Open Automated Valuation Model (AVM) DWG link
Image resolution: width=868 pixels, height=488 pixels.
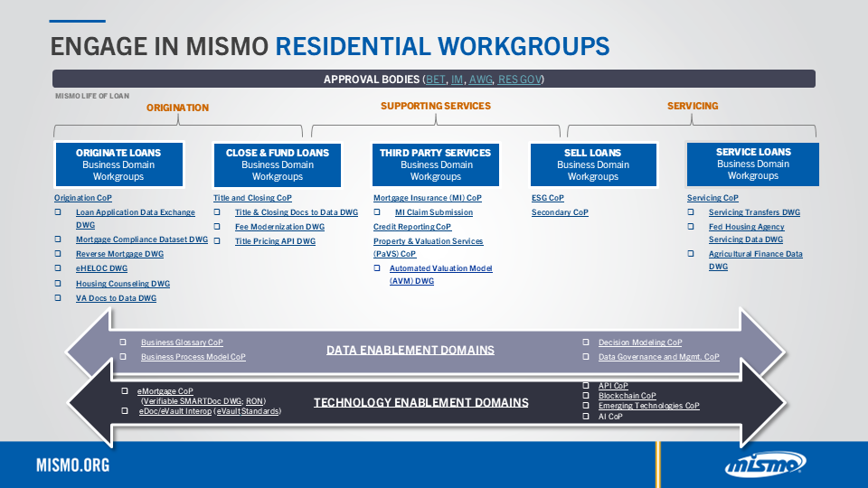(x=440, y=275)
